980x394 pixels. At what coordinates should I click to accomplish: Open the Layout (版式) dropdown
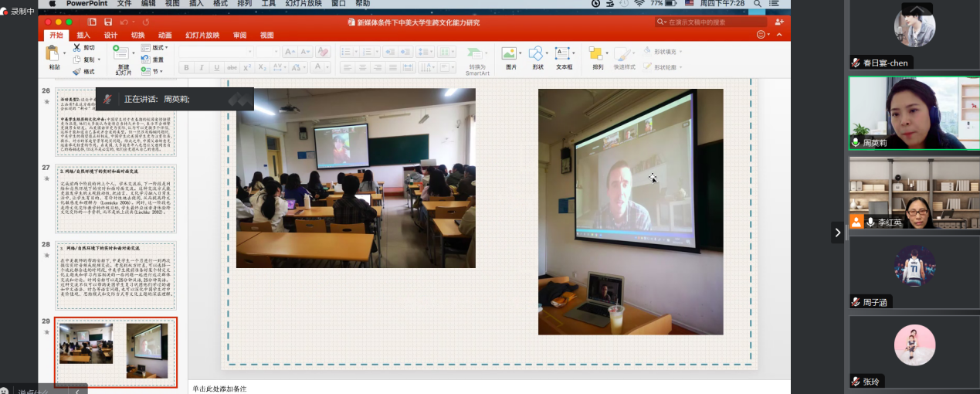click(x=154, y=48)
